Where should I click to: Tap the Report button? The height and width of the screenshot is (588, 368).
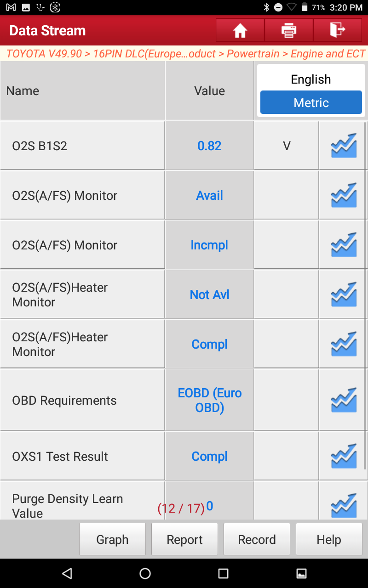click(x=184, y=539)
